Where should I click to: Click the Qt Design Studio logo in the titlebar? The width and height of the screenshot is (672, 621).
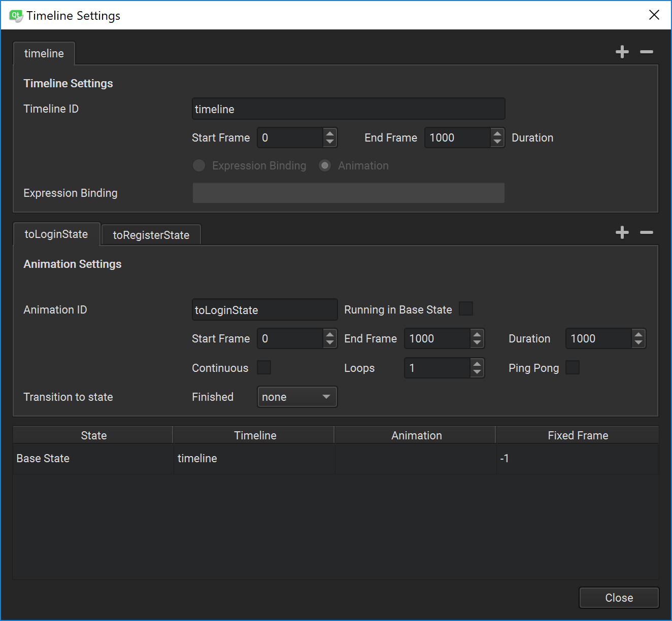click(15, 15)
